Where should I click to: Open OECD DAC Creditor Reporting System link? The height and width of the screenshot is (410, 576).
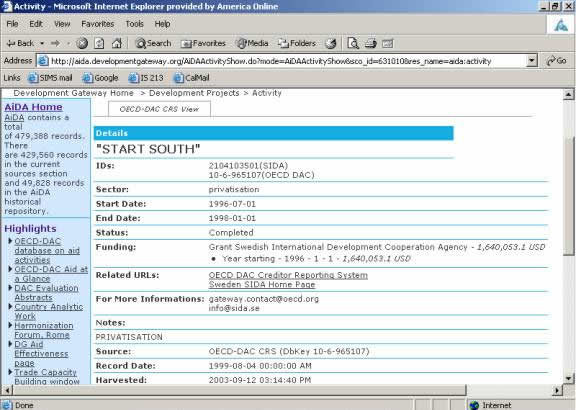point(288,275)
